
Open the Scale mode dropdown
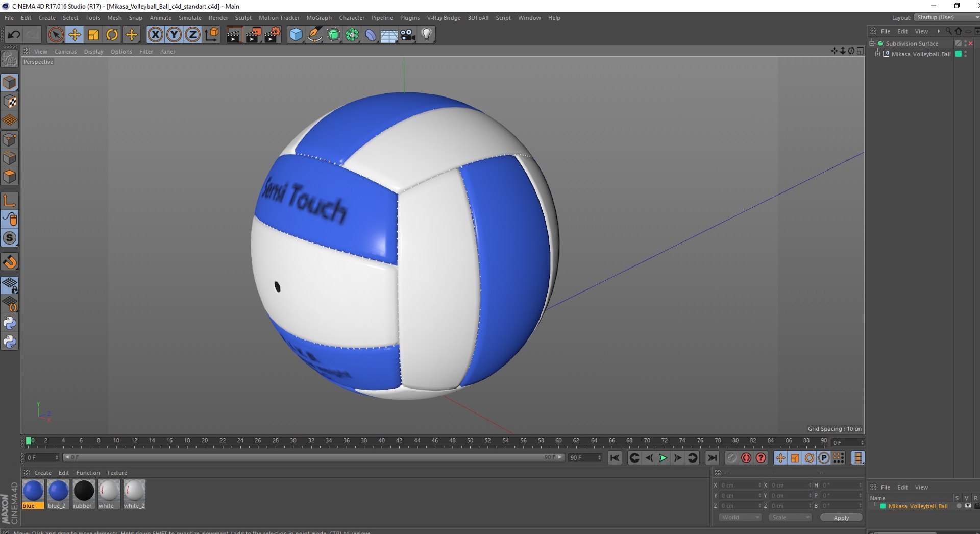click(790, 517)
